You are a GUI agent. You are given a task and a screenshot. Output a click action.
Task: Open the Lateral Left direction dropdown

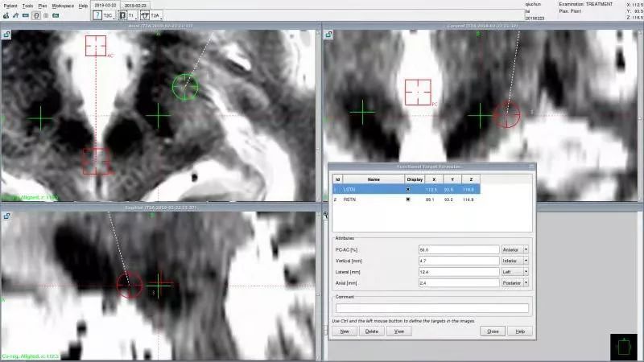coord(526,272)
